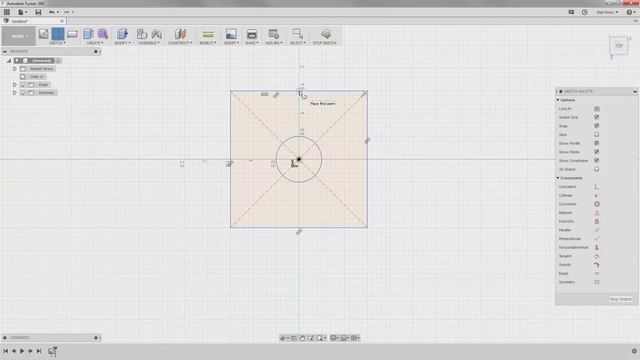Expand the Named Views folder

(x=15, y=69)
